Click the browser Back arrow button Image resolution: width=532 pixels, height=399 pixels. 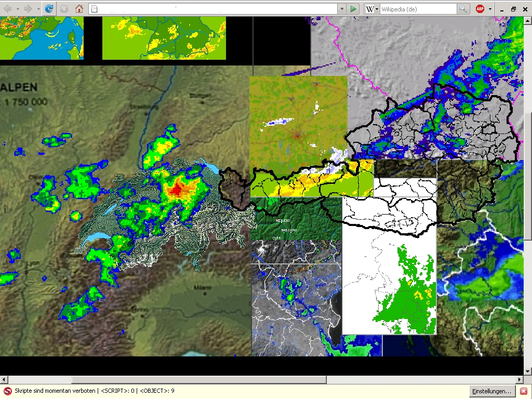7,9
